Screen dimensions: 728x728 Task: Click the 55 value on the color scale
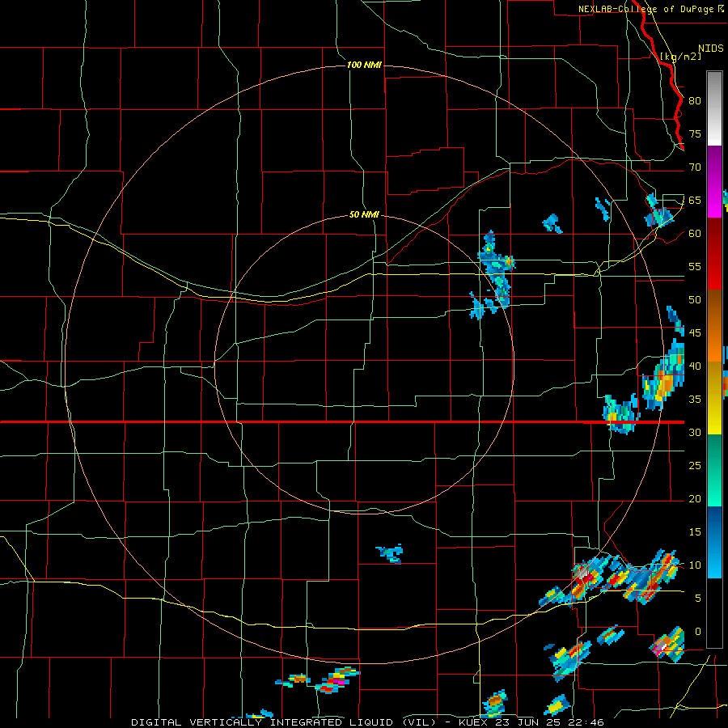click(695, 266)
